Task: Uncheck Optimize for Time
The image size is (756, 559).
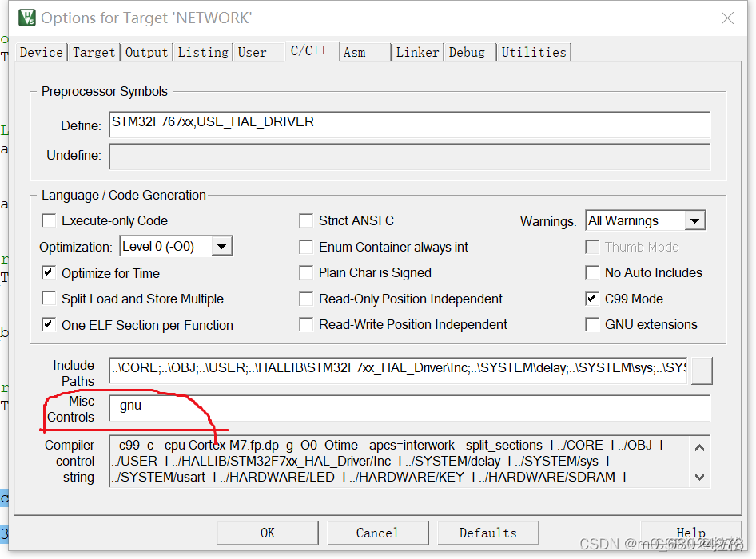Action: click(x=49, y=273)
